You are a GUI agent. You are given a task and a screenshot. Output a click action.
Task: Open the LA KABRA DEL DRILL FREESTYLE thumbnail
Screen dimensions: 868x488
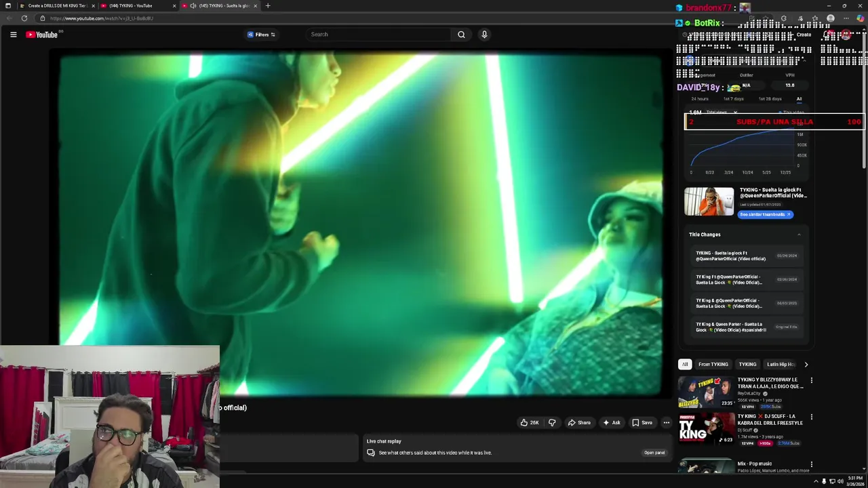(707, 428)
